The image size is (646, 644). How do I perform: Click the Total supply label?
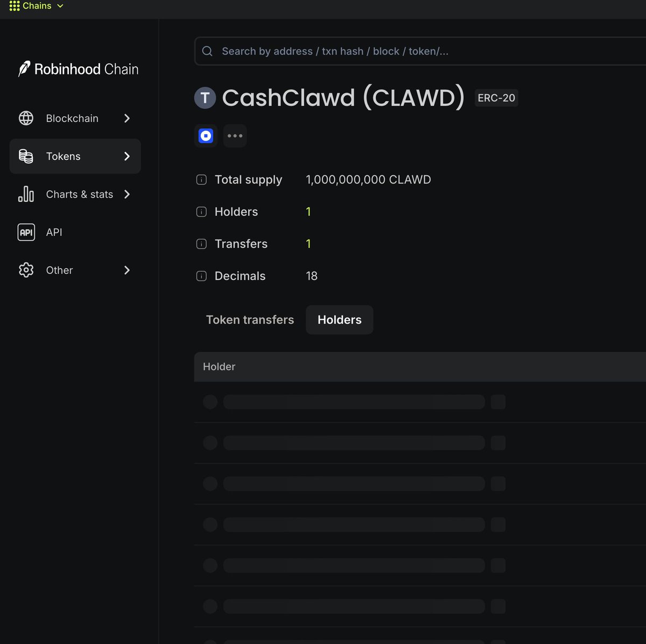pyautogui.click(x=248, y=180)
